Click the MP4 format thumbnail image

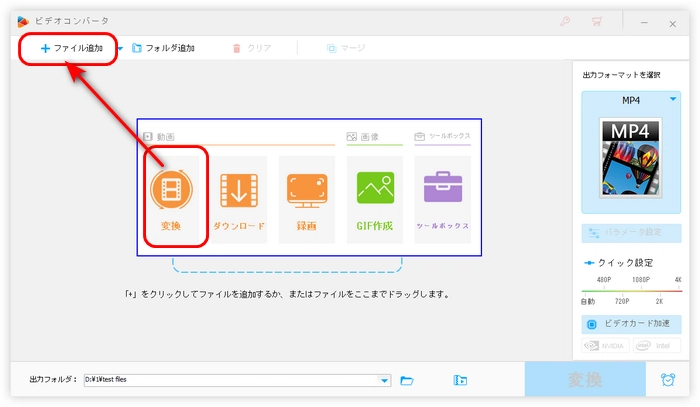point(632,155)
